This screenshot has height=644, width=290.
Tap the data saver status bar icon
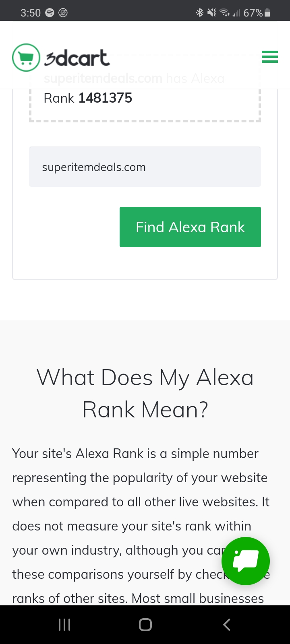click(x=63, y=12)
